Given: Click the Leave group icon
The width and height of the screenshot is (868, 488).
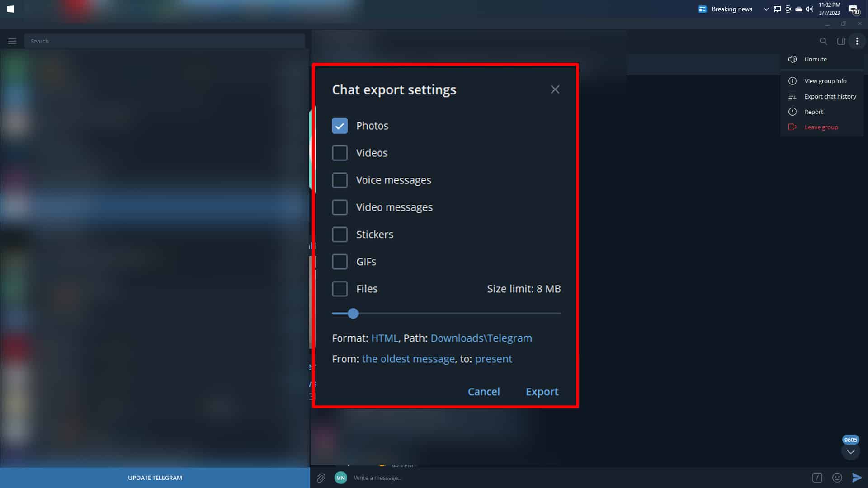Looking at the screenshot, I should 793,127.
